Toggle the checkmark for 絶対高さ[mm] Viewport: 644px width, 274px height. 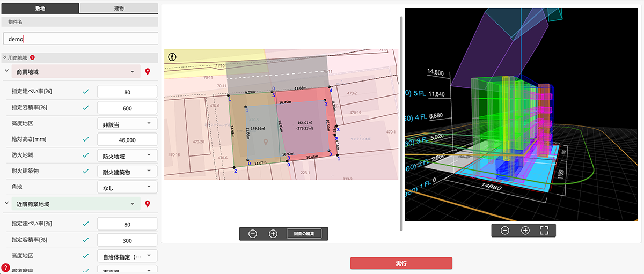85,139
